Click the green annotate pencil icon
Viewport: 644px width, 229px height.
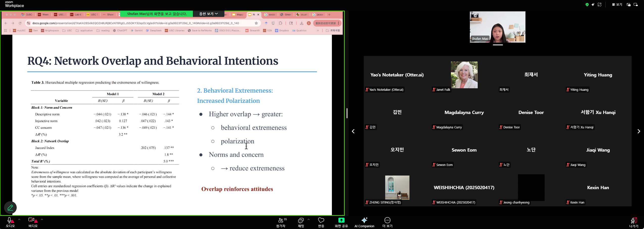coord(10,208)
